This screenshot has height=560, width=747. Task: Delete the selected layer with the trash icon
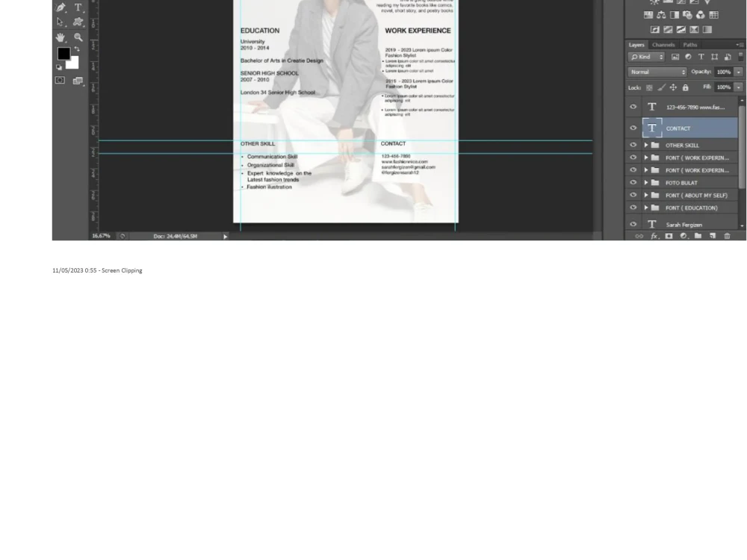[x=727, y=236]
